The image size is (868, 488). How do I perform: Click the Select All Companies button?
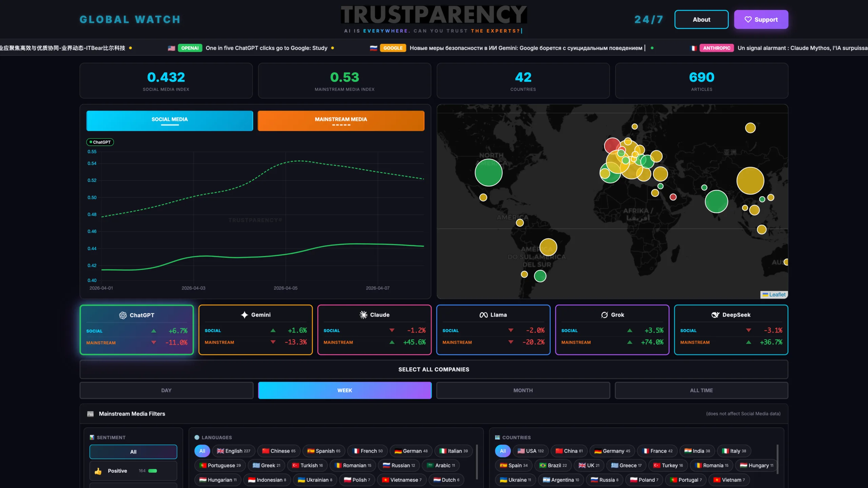point(434,369)
